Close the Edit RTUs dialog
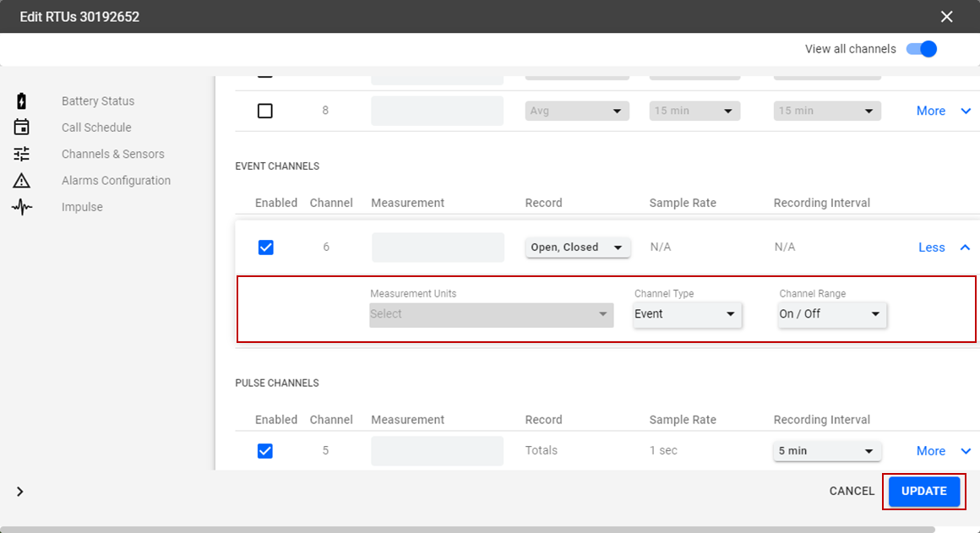The image size is (980, 533). (x=946, y=17)
